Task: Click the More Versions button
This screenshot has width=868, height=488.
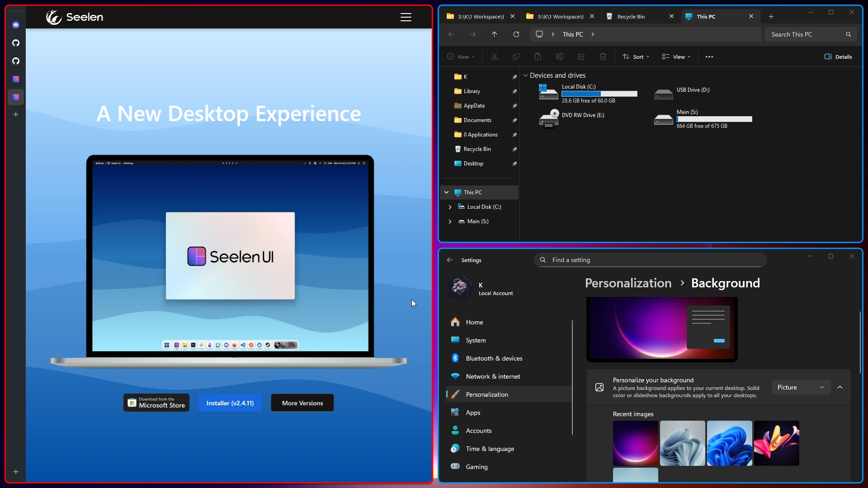Action: coord(302,403)
